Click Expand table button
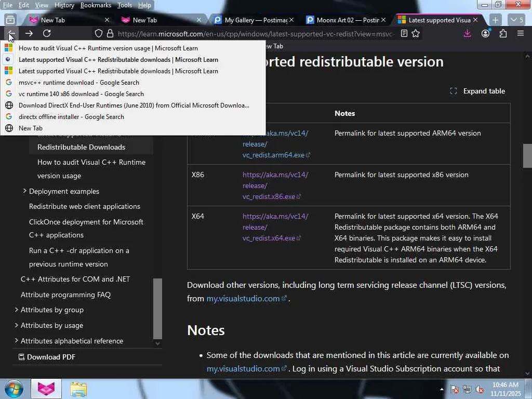Screen dimensions: 532x399 pyautogui.click(x=477, y=91)
